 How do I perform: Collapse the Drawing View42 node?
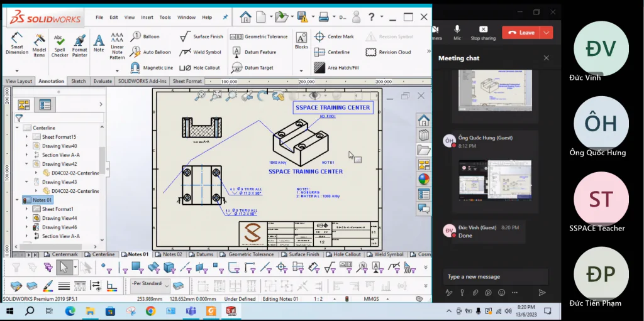pyautogui.click(x=26, y=164)
